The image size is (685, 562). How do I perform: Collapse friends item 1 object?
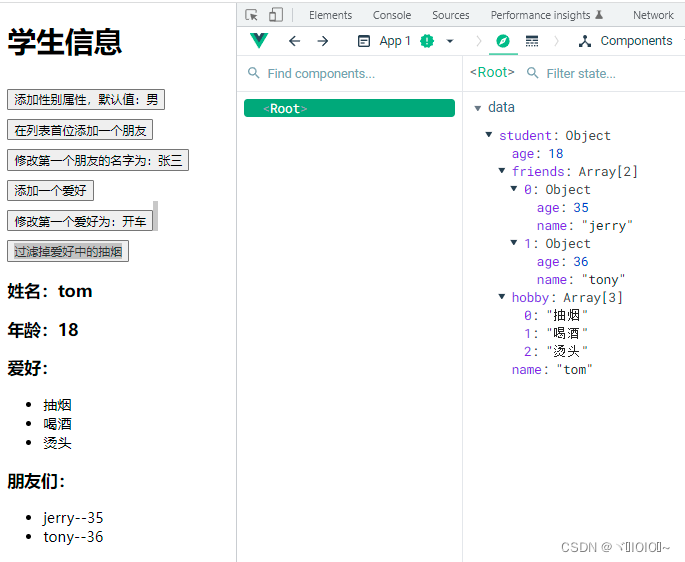514,242
